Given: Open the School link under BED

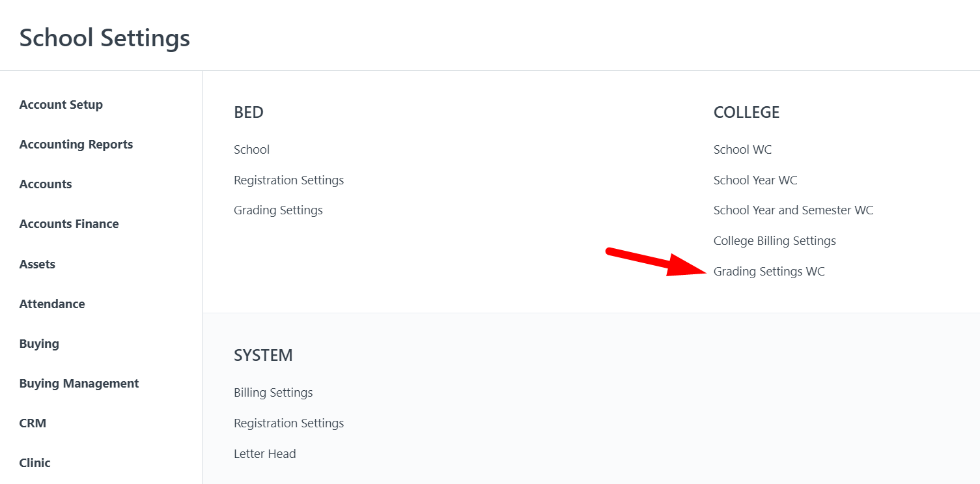Looking at the screenshot, I should click(x=251, y=149).
